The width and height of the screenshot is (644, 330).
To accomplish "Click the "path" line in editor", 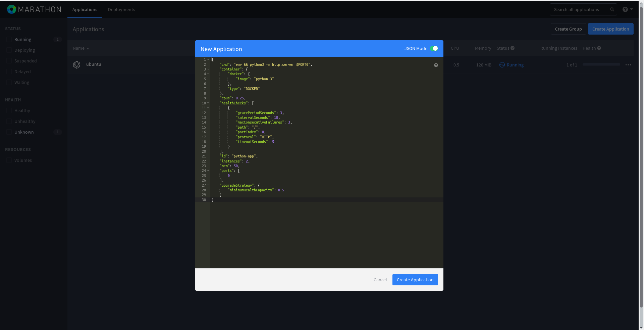I will 248,128.
